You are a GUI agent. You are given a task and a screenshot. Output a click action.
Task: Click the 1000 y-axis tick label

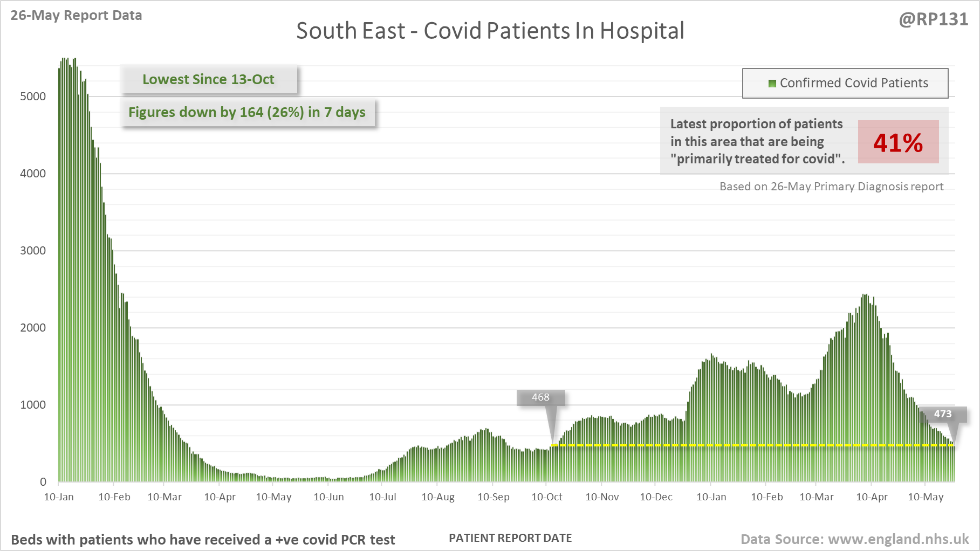[x=33, y=405]
